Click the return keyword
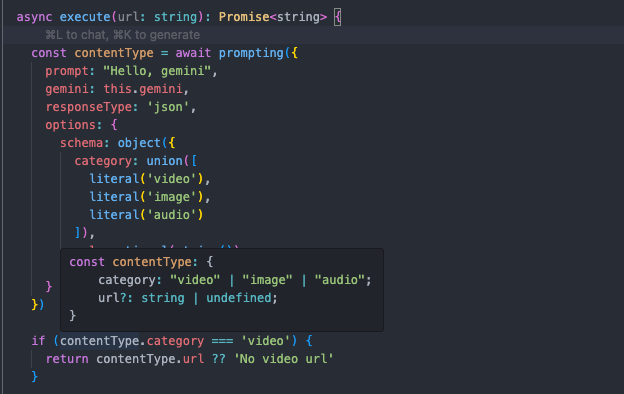624x394 pixels. coord(67,359)
